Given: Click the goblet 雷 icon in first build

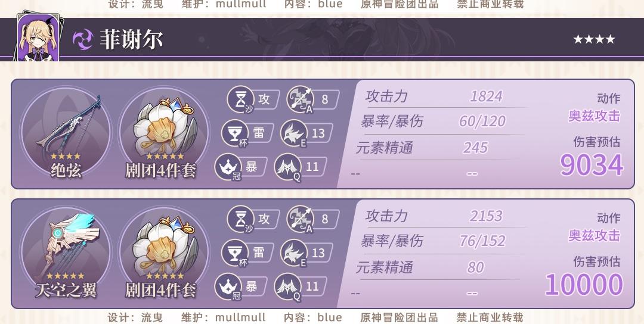Looking at the screenshot, I should [x=236, y=133].
